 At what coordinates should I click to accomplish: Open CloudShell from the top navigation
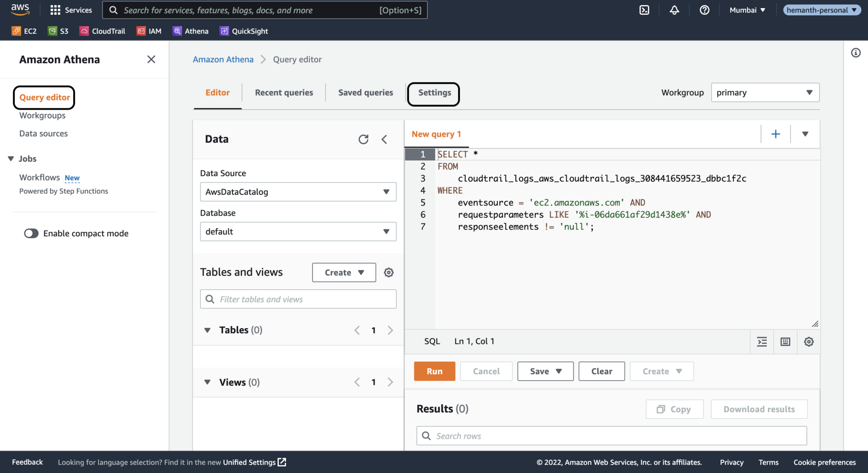click(x=644, y=10)
